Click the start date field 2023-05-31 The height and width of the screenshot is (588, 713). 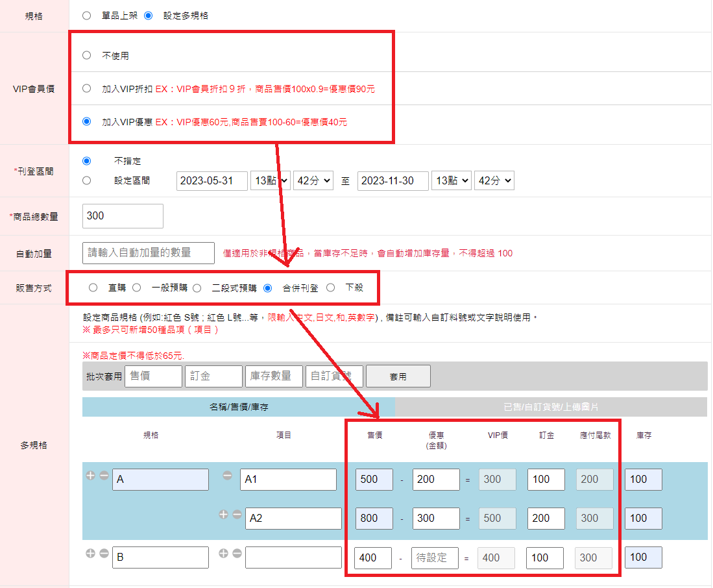tap(212, 181)
